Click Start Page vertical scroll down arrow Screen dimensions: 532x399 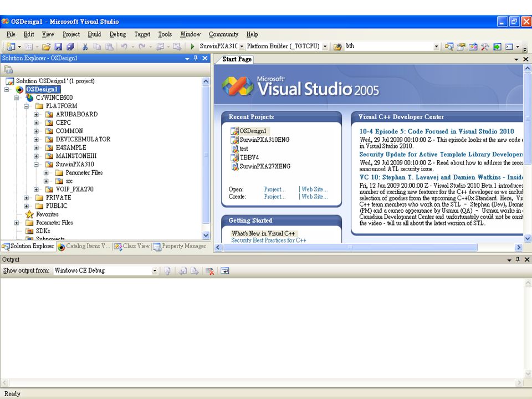[528, 238]
